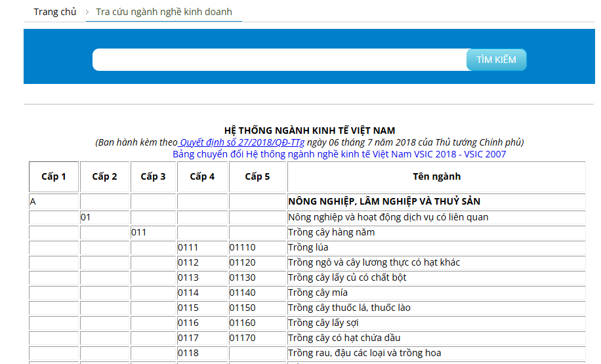Click the Cấp 3 column header

[x=153, y=176]
